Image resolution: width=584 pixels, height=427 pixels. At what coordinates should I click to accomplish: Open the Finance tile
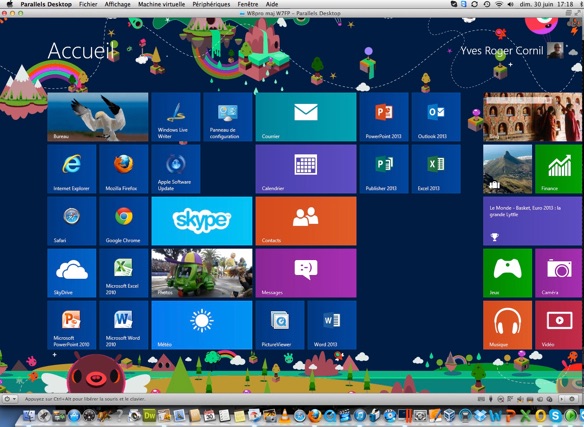click(558, 169)
